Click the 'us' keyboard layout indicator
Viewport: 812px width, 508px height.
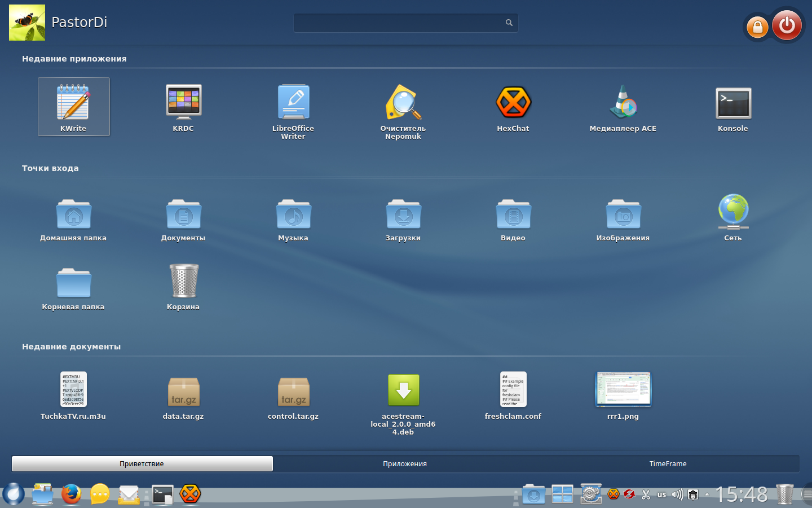(x=661, y=494)
